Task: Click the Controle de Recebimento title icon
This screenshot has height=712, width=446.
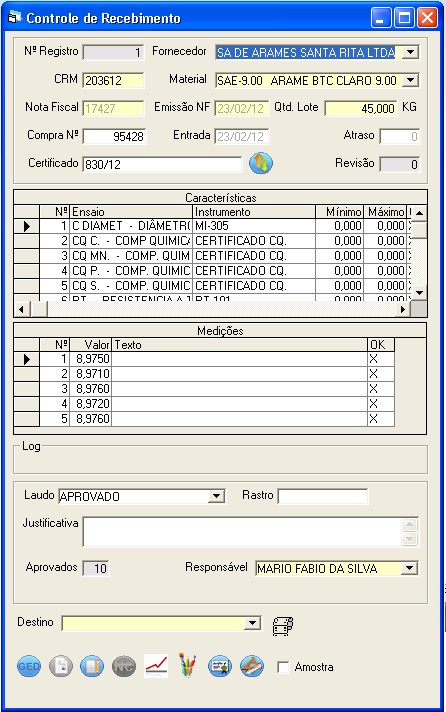Action: [15, 18]
